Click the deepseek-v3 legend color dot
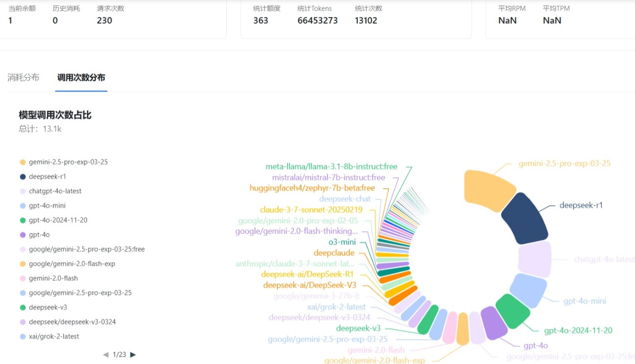635x364 pixels. pyautogui.click(x=23, y=307)
